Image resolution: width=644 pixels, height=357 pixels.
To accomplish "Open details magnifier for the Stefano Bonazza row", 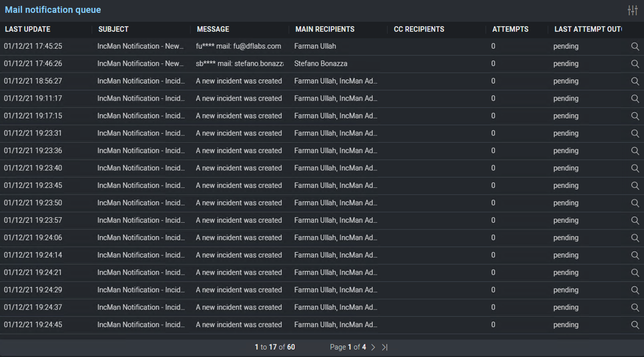I will coord(634,63).
